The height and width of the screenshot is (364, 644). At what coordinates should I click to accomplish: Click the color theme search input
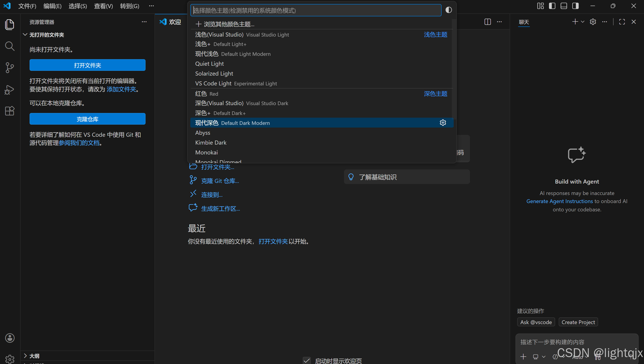[x=316, y=10]
